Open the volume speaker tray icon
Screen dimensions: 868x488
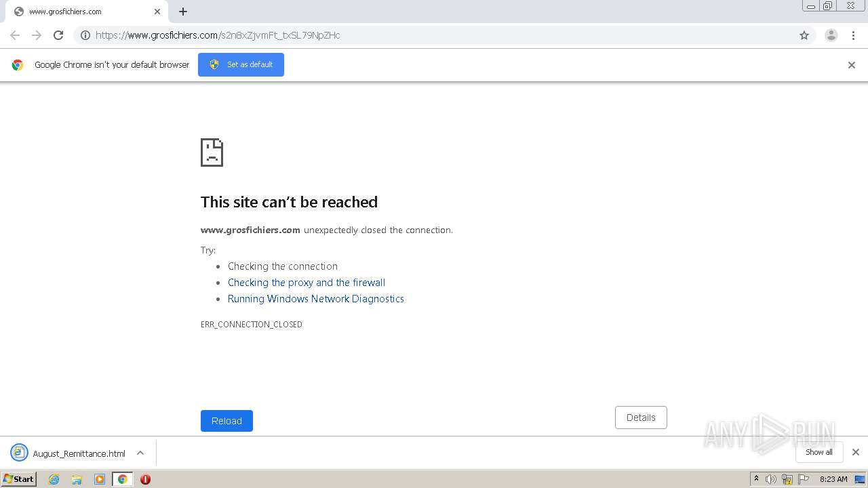771,479
